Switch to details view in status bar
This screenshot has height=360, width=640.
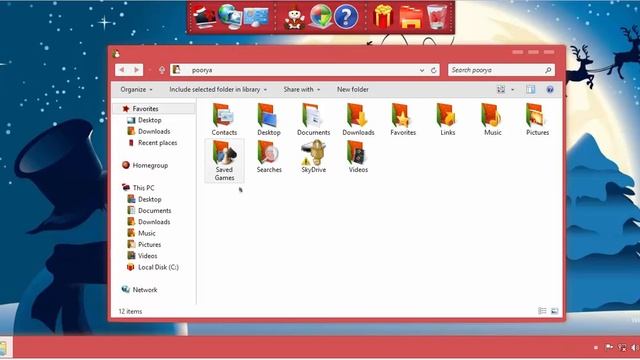[542, 311]
